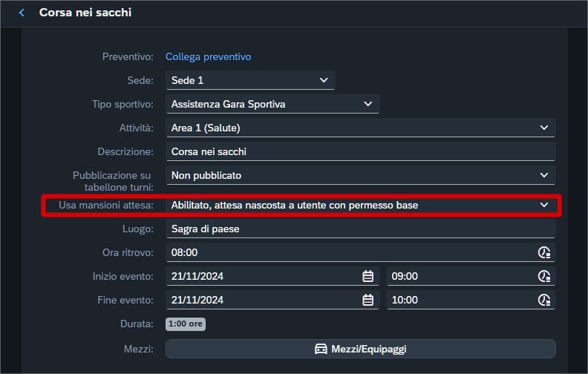
Task: Open time picker for Inizio evento
Action: 544,276
